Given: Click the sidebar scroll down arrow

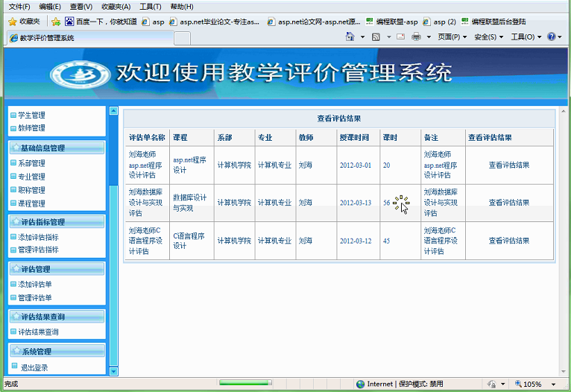Looking at the screenshot, I should (113, 371).
